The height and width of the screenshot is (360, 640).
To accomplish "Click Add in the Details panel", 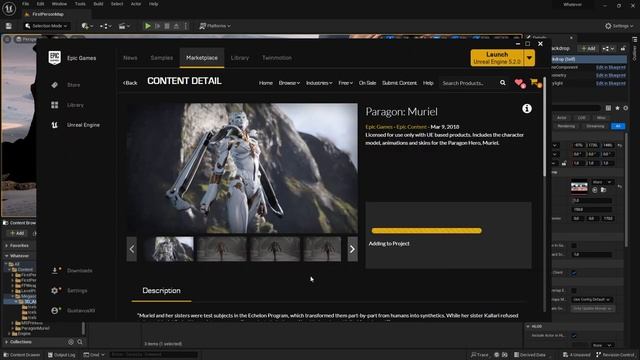I will pyautogui.click(x=588, y=49).
